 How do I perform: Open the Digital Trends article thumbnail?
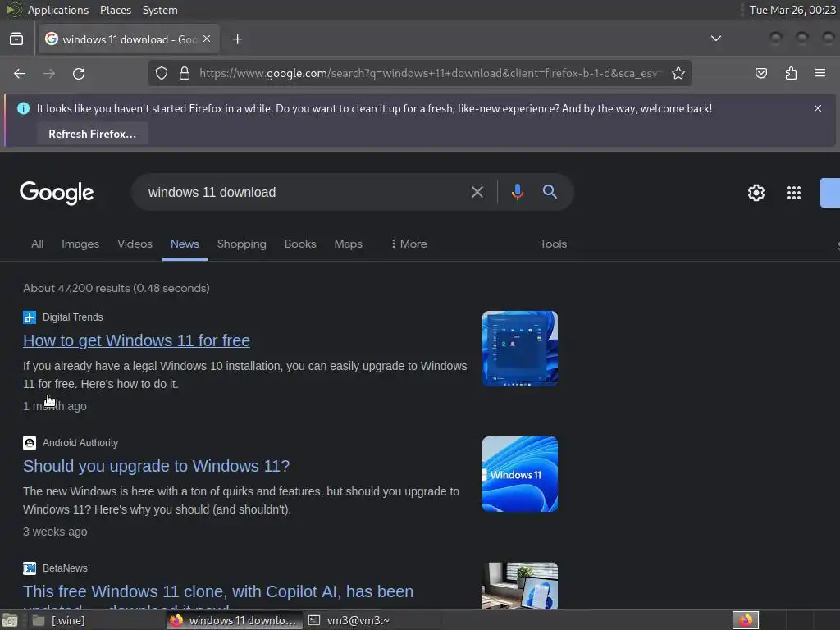pos(519,348)
